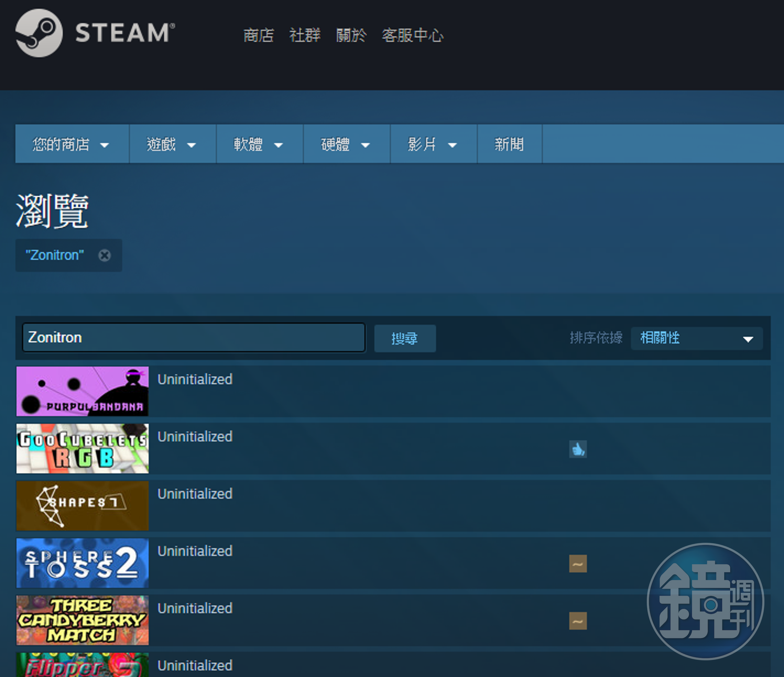Image resolution: width=784 pixels, height=677 pixels.
Task: Expand the 影片 dropdown menu
Action: (433, 144)
